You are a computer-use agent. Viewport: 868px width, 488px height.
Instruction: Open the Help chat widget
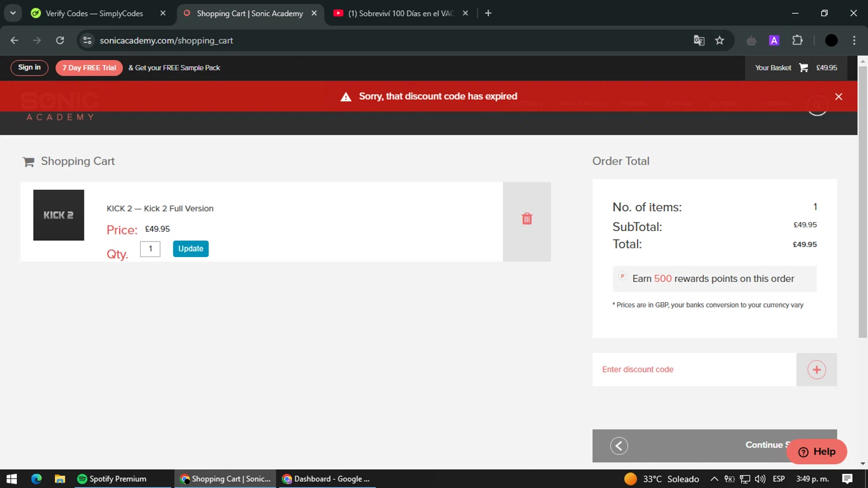(x=816, y=452)
